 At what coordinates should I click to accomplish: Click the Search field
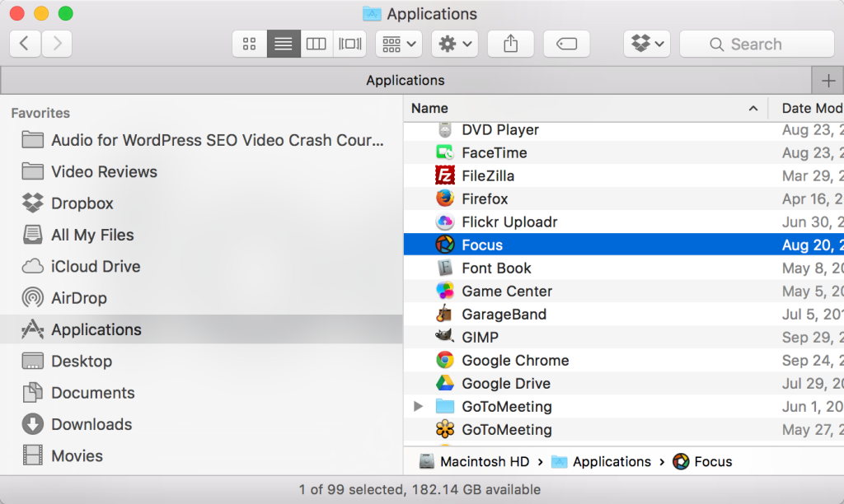[x=757, y=44]
